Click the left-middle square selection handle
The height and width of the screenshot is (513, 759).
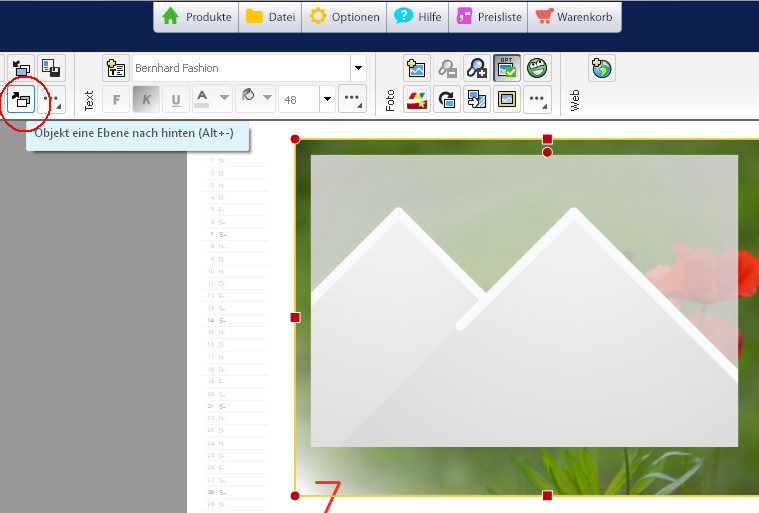[295, 317]
